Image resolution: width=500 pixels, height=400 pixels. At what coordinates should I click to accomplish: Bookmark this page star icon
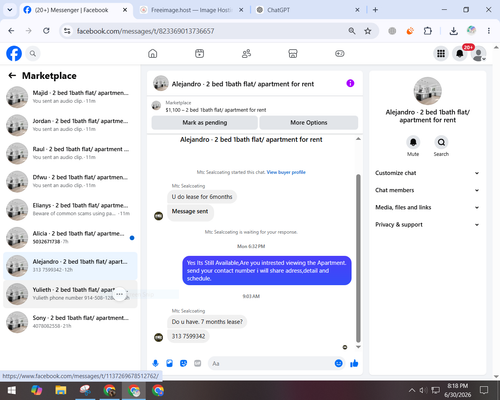coord(368,31)
